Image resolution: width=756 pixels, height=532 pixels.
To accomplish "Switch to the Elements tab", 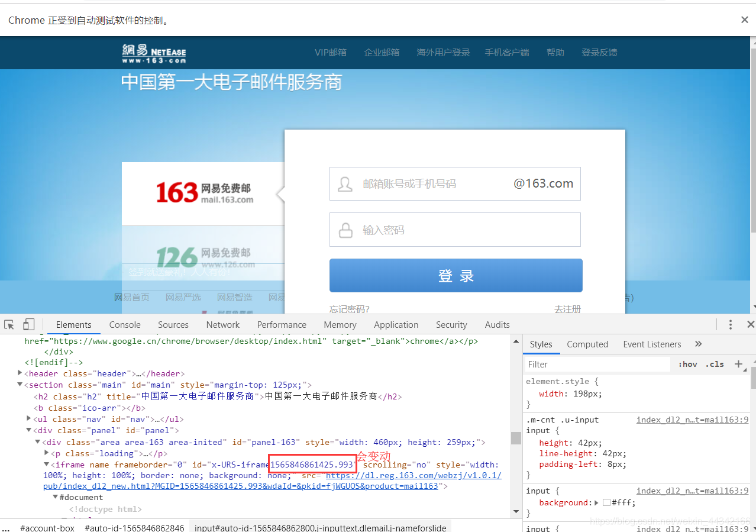I will click(x=73, y=324).
